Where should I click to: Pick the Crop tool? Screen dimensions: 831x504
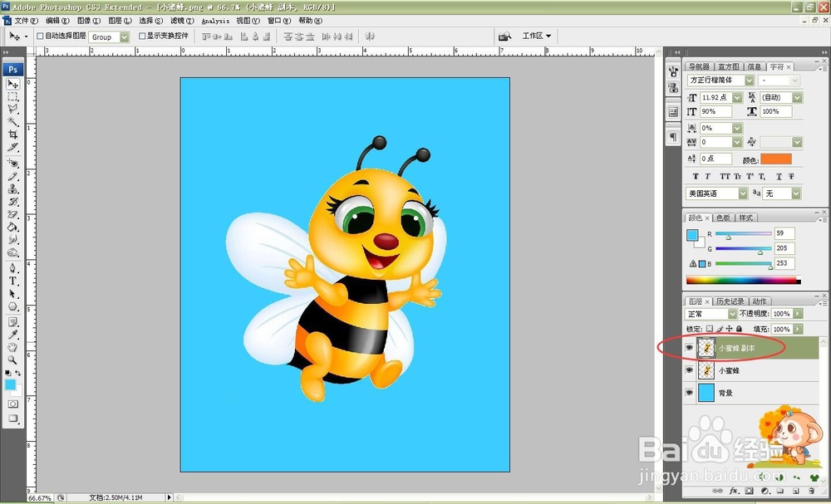tap(13, 135)
